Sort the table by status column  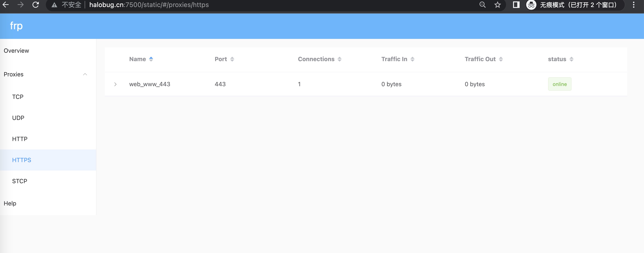point(557,59)
